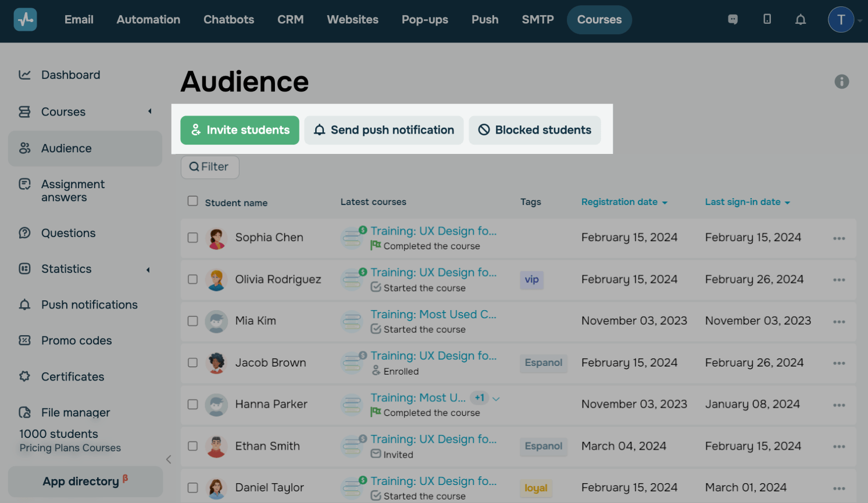The width and height of the screenshot is (868, 503).
Task: Expand Hanna Parker's additional courses chevron
Action: click(x=496, y=399)
